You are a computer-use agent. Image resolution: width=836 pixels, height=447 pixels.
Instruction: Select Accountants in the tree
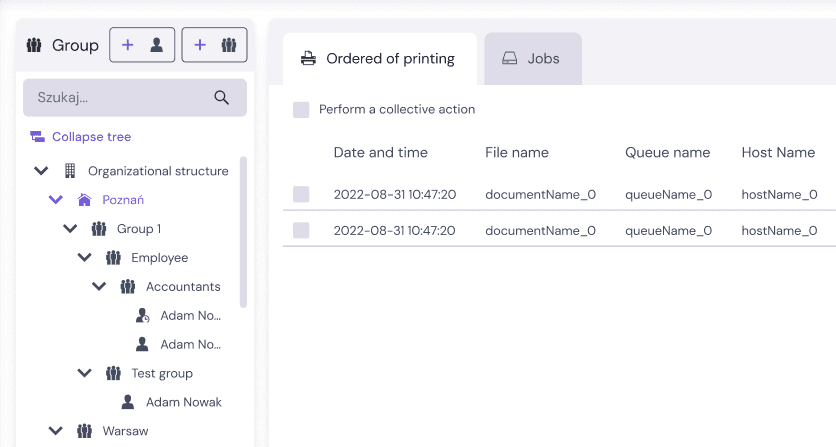[x=183, y=286]
